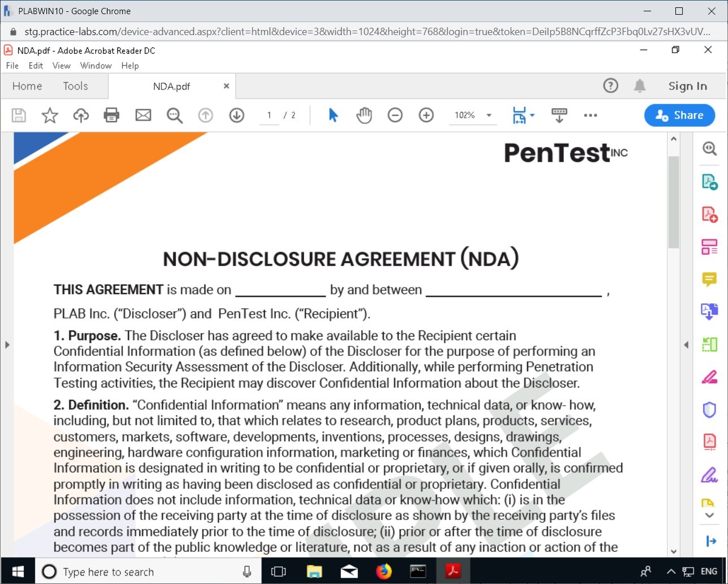Click the Send file by email icon

coord(143,115)
